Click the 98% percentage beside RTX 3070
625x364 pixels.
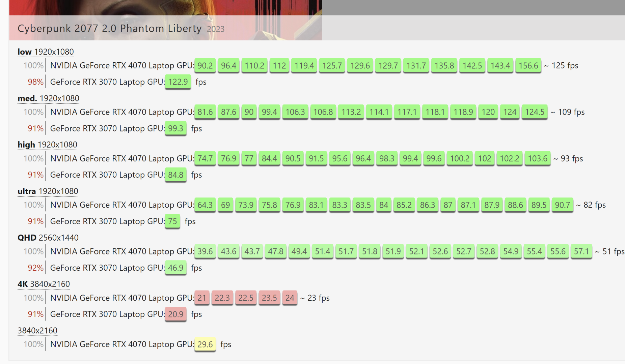pos(35,82)
